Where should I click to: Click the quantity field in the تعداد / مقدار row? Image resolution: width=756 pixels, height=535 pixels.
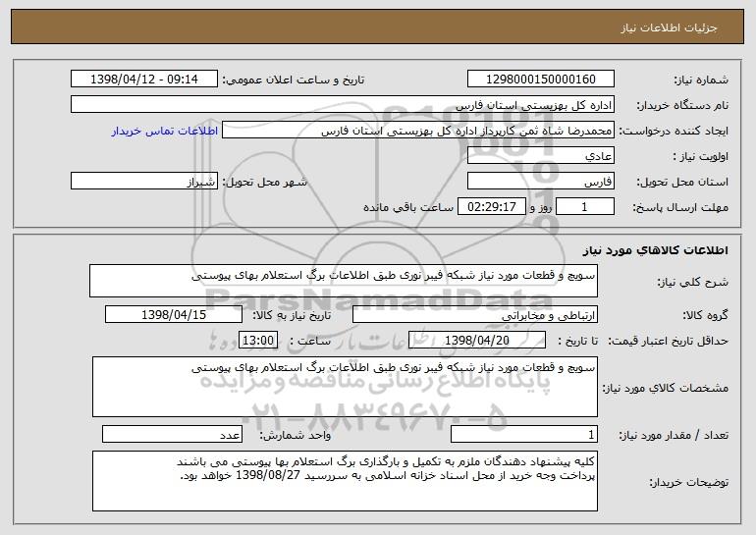(524, 434)
